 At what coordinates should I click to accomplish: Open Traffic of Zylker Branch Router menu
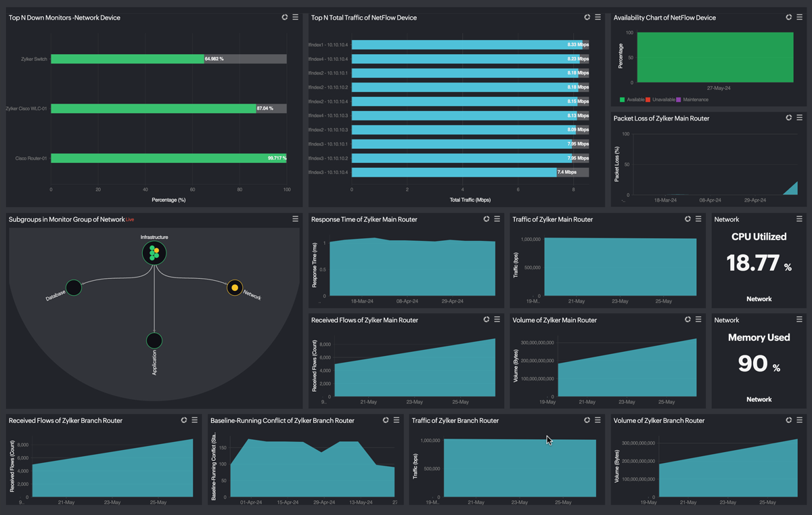[x=598, y=420]
